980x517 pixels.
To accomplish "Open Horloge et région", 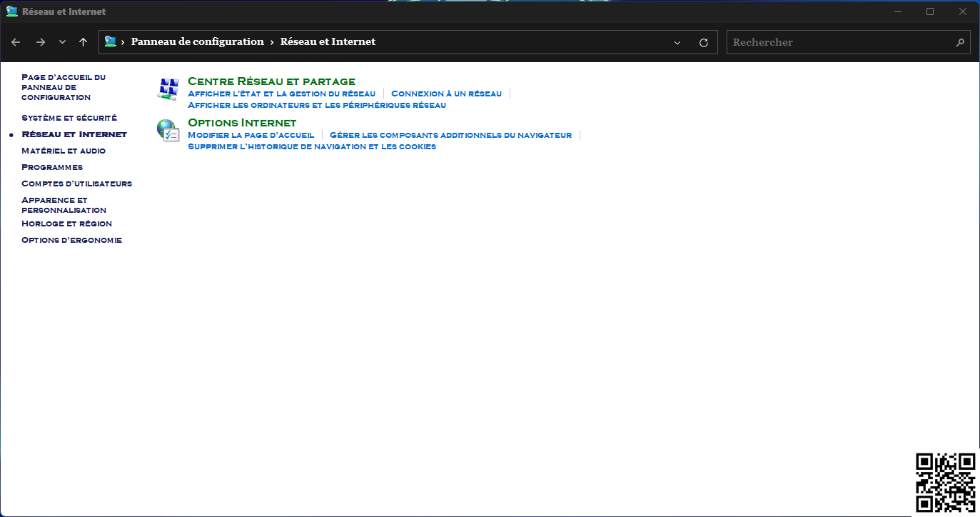I will (67, 224).
